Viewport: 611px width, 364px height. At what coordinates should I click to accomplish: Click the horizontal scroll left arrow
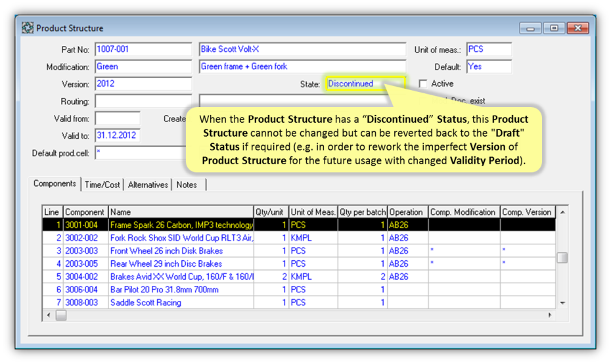tap(49, 315)
